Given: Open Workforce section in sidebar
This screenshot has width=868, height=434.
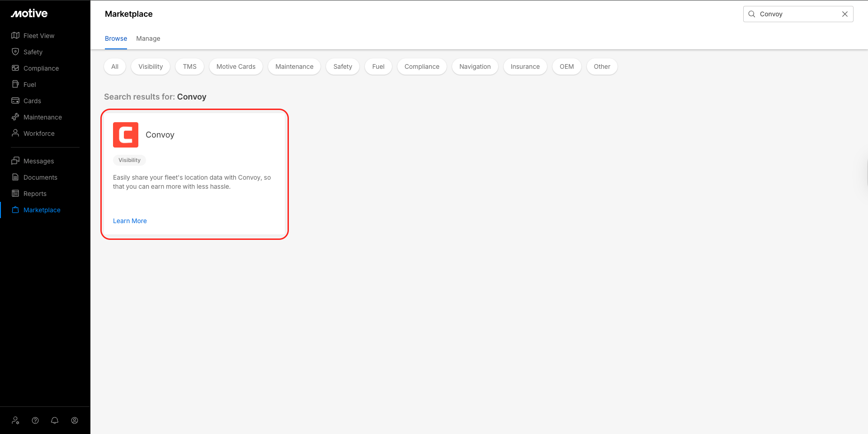Looking at the screenshot, I should (39, 134).
